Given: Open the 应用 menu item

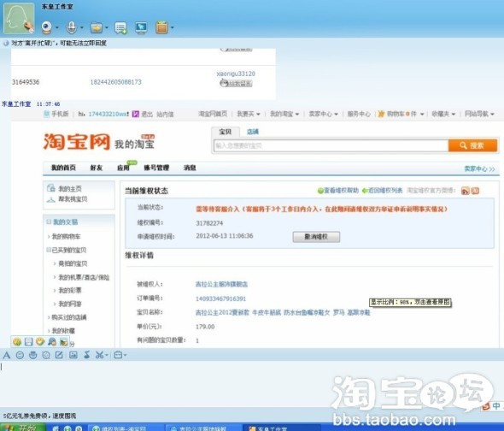Looking at the screenshot, I should coord(123,168).
